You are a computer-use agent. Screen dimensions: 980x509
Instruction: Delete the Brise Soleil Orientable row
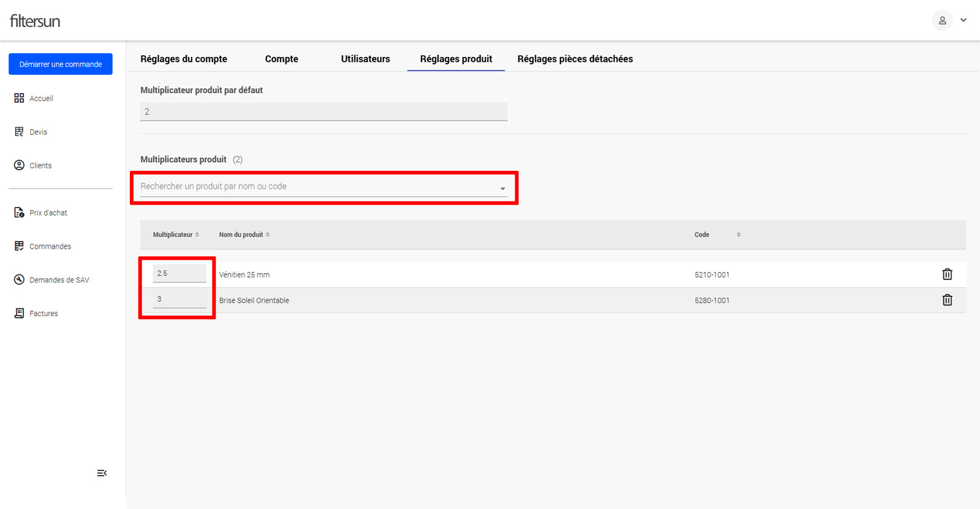tap(947, 300)
